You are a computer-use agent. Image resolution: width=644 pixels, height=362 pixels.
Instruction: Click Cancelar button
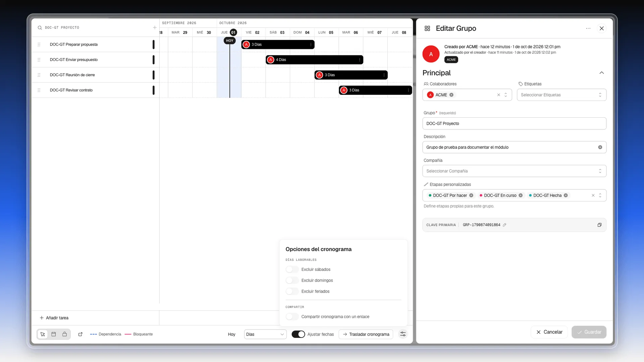(549, 332)
